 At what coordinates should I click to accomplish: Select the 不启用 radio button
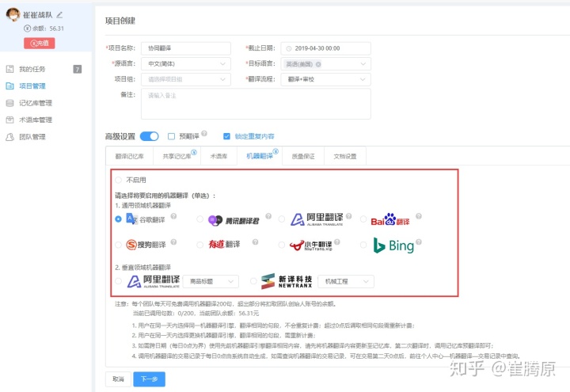point(118,180)
